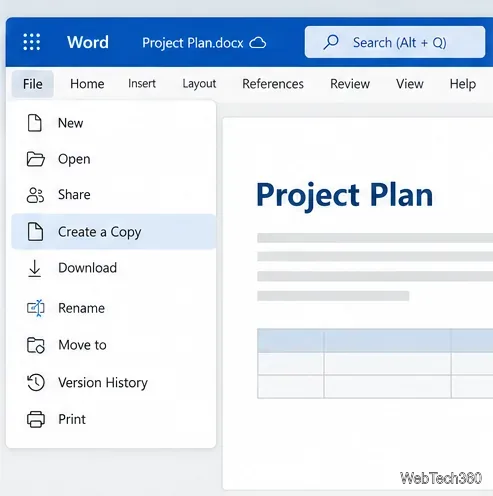Click the Share people icon
Viewport: 493px width, 496px height.
click(x=35, y=195)
